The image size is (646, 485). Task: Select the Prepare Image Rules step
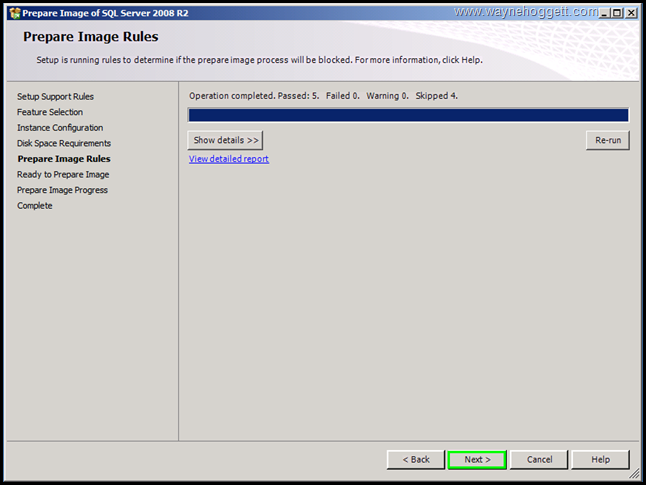click(64, 159)
